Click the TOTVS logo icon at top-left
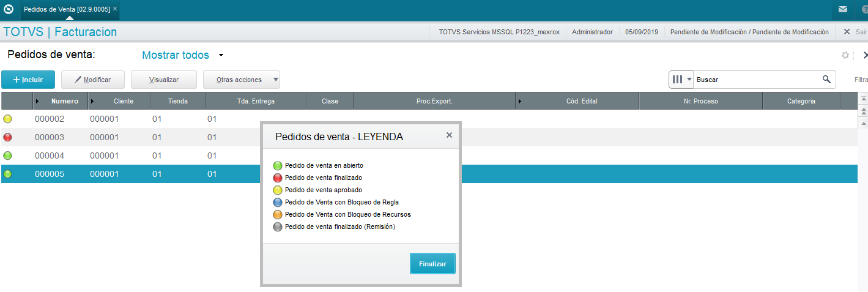 click(9, 9)
